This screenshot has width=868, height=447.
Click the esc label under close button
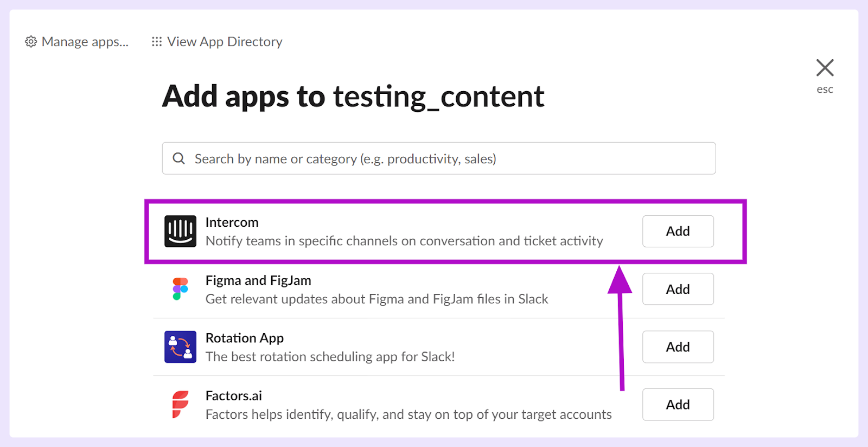pos(825,90)
